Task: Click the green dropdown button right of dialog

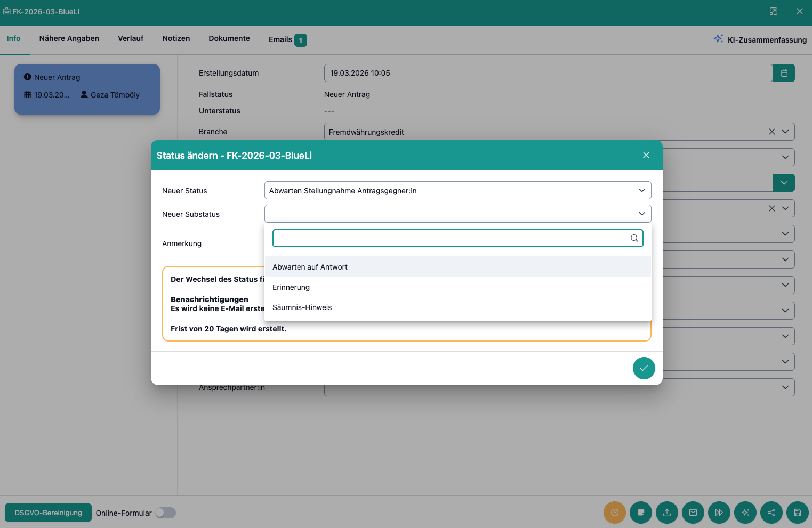Action: click(784, 183)
